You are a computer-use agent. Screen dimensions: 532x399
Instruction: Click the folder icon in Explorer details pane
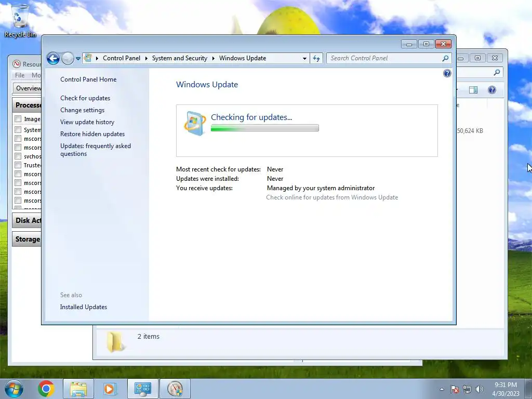tap(115, 341)
